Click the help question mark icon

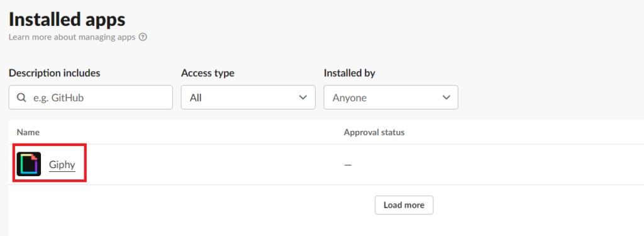[x=143, y=37]
